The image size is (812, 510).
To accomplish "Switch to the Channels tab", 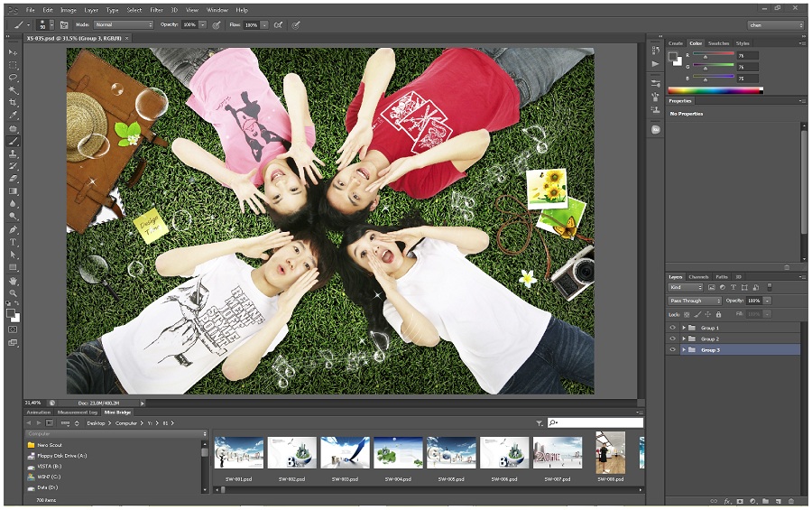I will (x=698, y=277).
